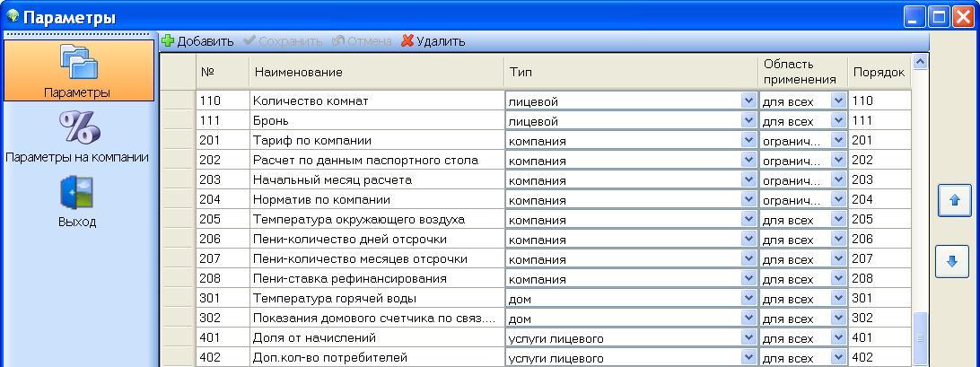Open Область применения dropdown for row 201
This screenshot has height=367, width=980.
[838, 141]
